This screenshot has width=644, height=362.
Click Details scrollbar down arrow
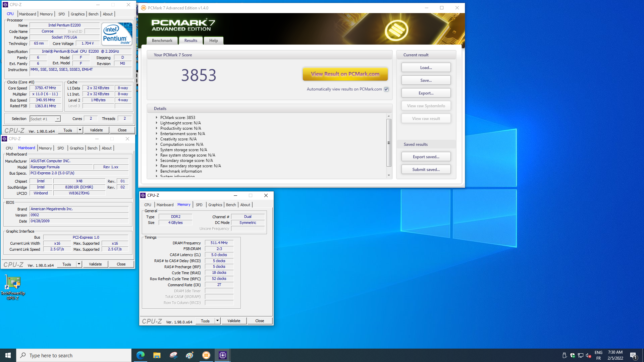pos(389,175)
